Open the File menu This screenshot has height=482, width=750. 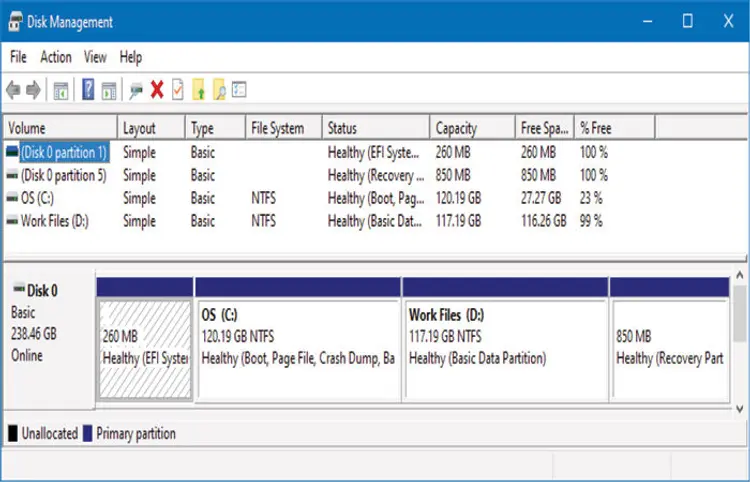tap(18, 57)
